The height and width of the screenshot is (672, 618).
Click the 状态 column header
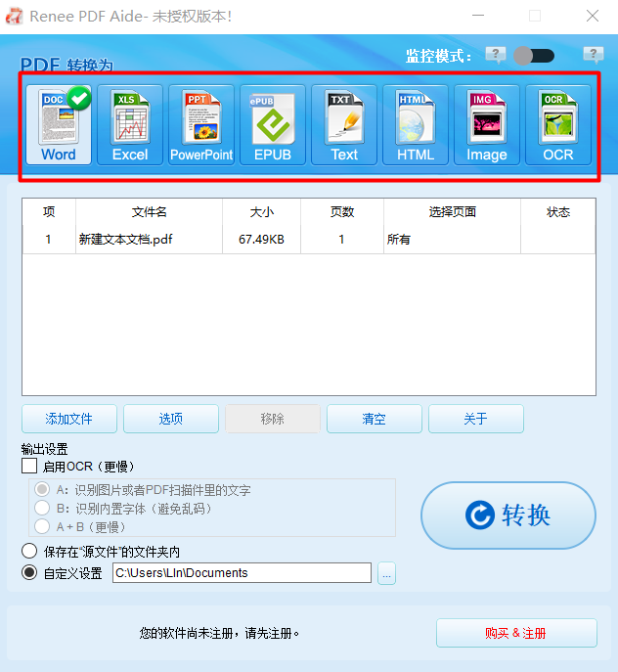click(x=558, y=212)
